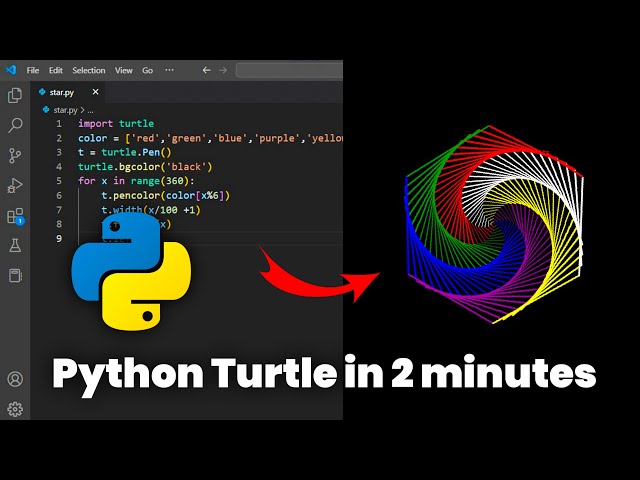Click the colorful hexagon spiral drawing
640x480 pixels.
coord(494,224)
